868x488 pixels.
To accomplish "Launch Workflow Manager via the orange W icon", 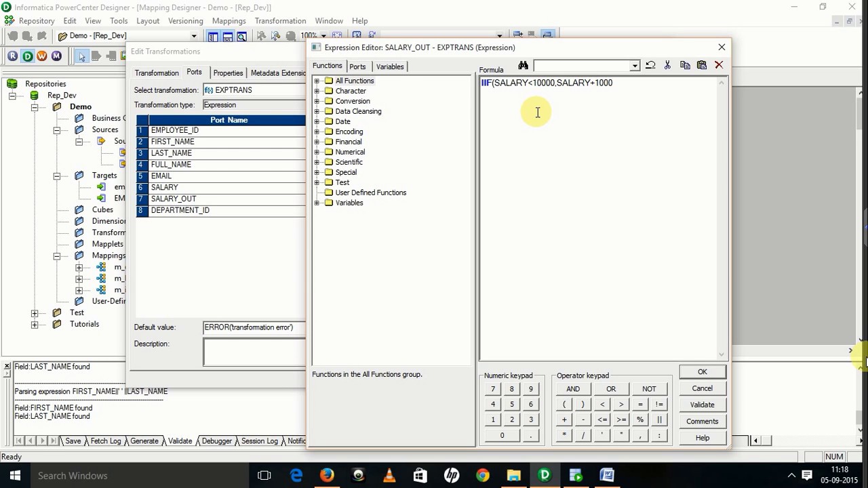I will point(42,56).
